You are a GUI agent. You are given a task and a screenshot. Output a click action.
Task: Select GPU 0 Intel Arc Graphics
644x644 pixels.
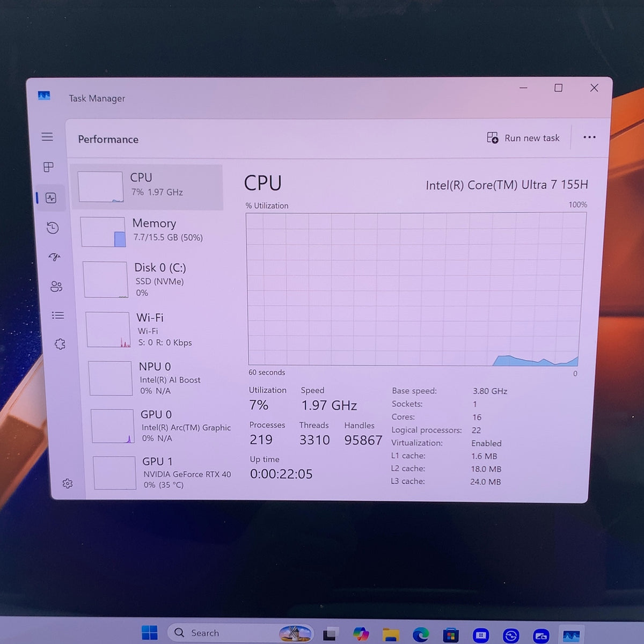[161, 426]
